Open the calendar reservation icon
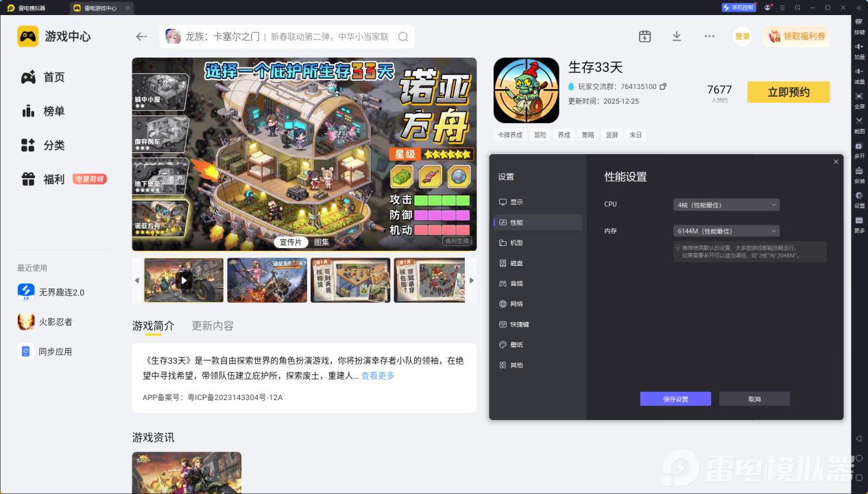The height and width of the screenshot is (494, 868). point(644,36)
